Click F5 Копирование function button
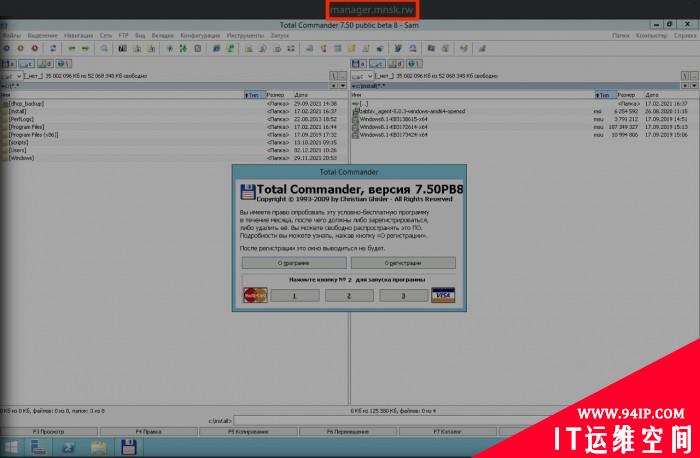This screenshot has height=458, width=700. 248,432
